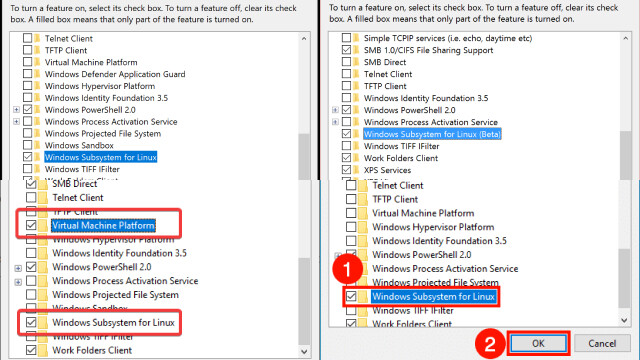The width and height of the screenshot is (640, 360).
Task: Uncheck SMB Direct in the lower-left list
Action: coord(31,184)
